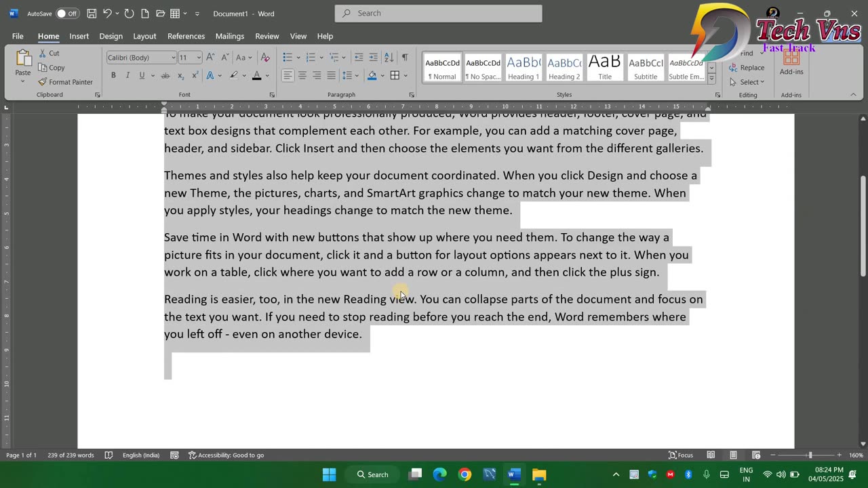Click the Paste clipboard icon
868x488 pixels.
pyautogui.click(x=23, y=60)
